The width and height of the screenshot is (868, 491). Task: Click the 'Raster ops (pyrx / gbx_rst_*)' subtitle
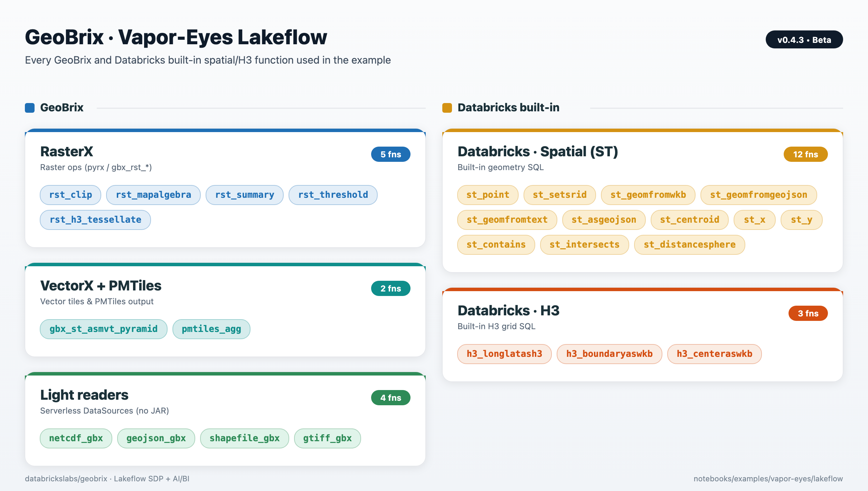pos(96,167)
